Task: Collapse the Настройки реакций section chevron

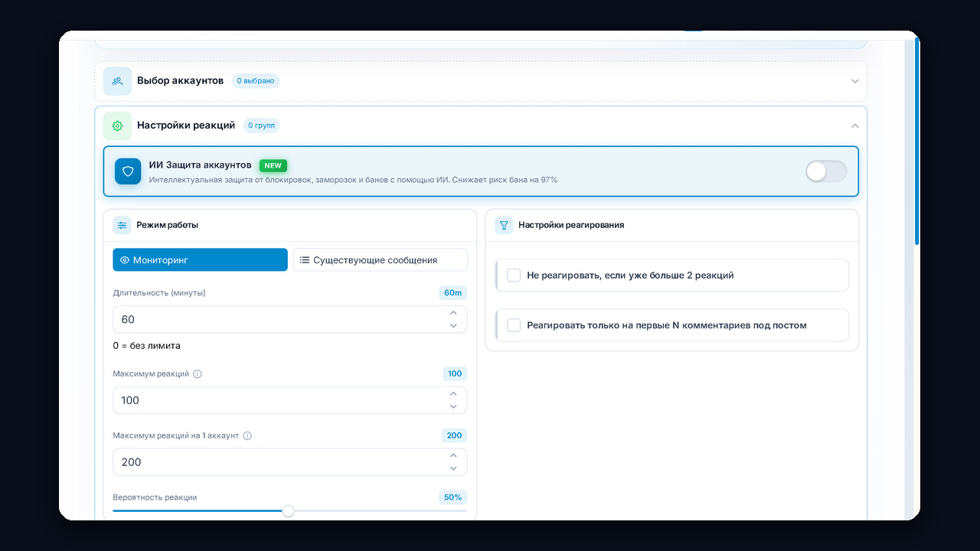Action: point(855,126)
